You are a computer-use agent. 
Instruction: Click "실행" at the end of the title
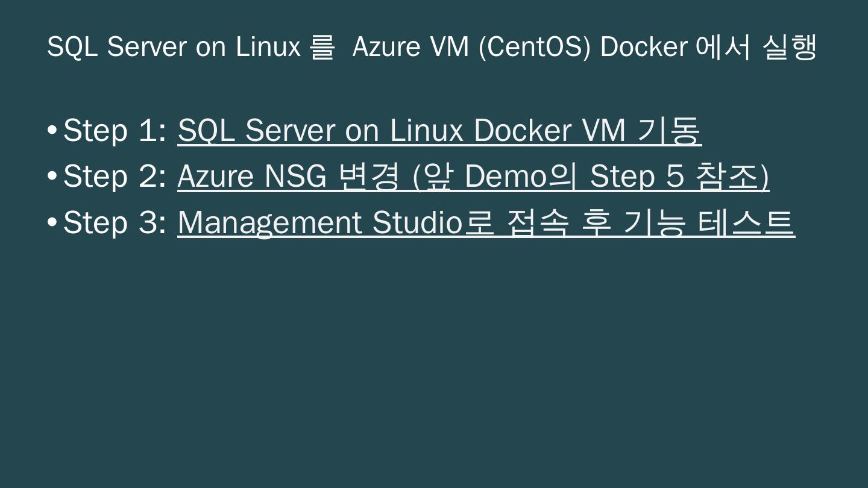(790, 46)
